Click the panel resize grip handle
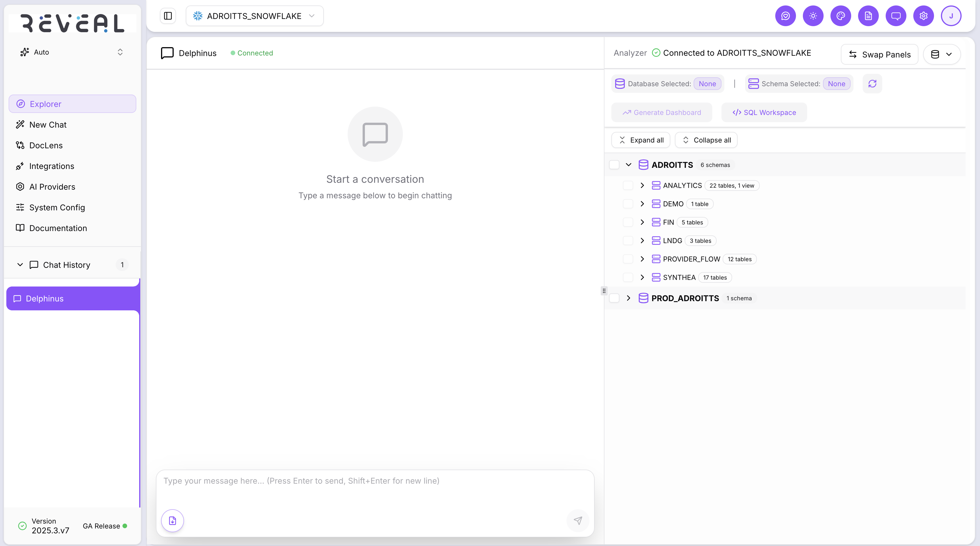 tap(604, 291)
